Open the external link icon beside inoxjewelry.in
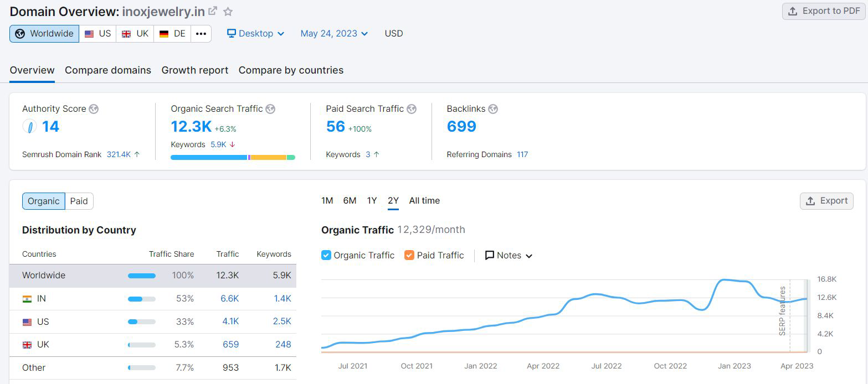868x384 pixels. [213, 11]
